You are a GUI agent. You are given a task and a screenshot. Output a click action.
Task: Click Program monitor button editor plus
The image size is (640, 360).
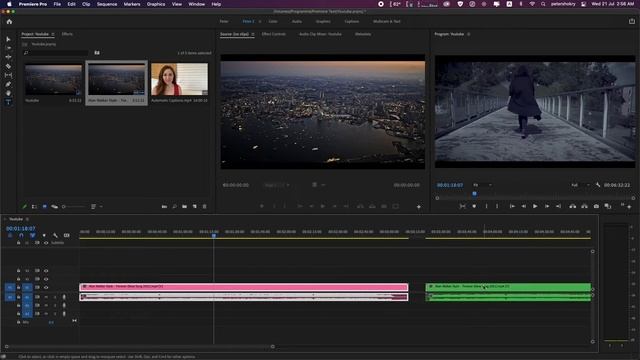(x=629, y=207)
